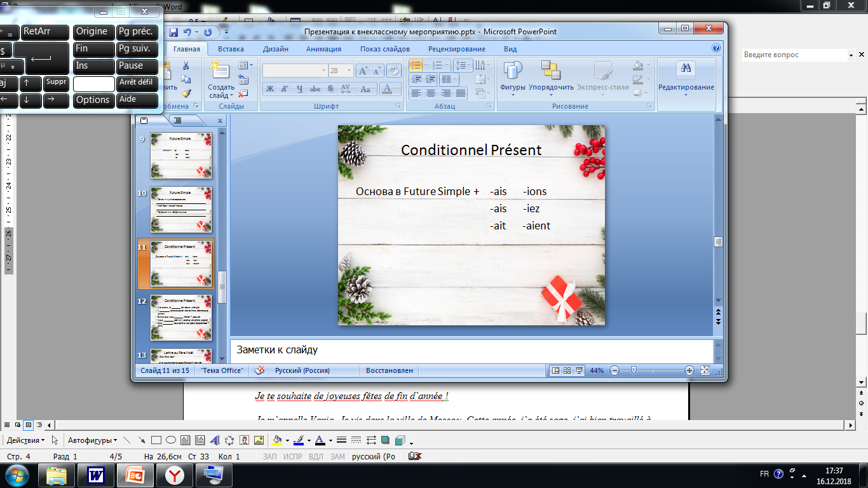Select the Oval tool in Word drawing toolbar

(x=171, y=440)
